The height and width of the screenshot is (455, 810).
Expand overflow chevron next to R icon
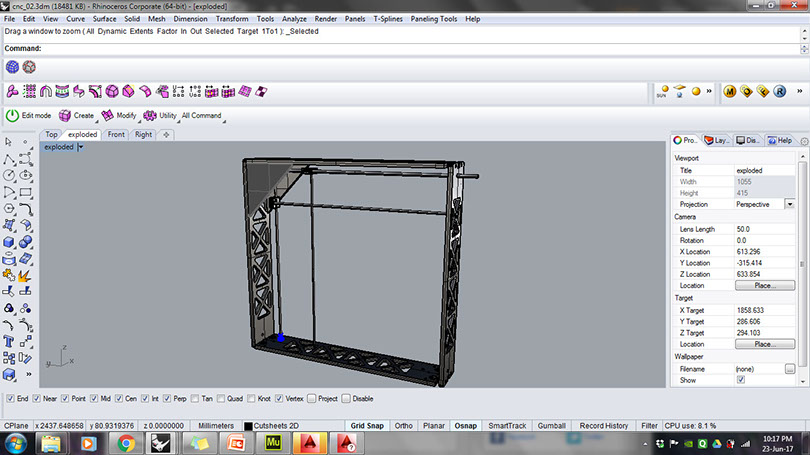799,91
